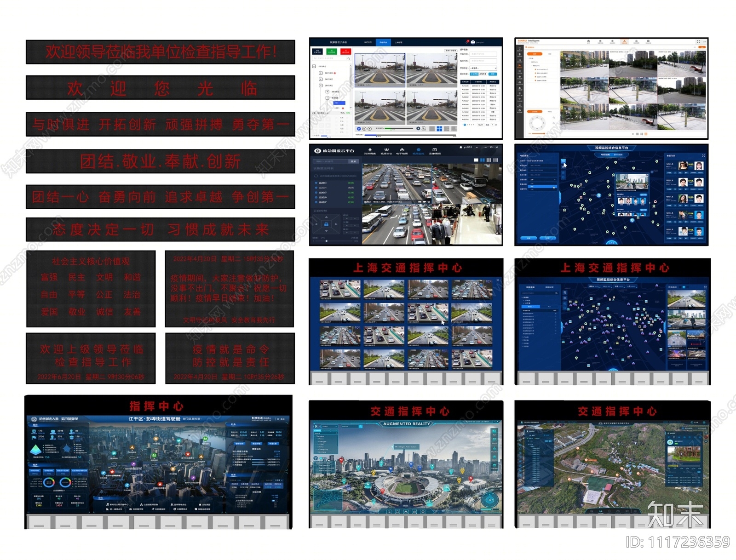Collapse the left panel using its side arrow
Viewport: 736px width, 560px height.
coord(560,198)
